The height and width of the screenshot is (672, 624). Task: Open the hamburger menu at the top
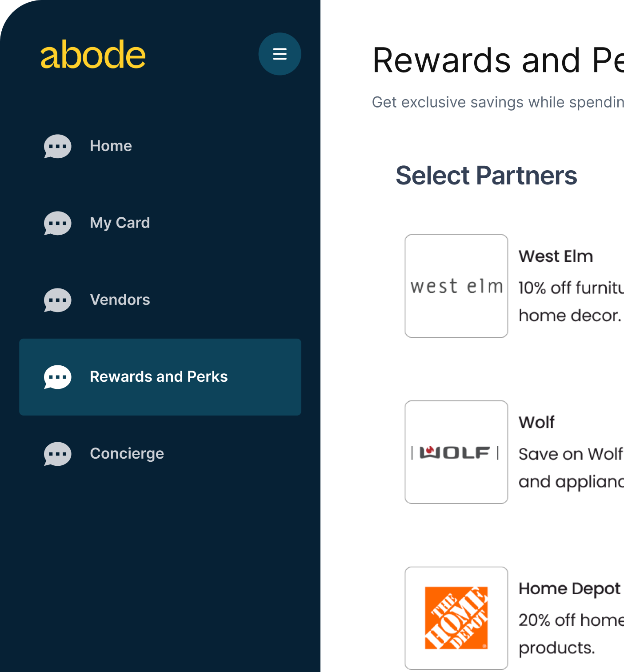(280, 53)
